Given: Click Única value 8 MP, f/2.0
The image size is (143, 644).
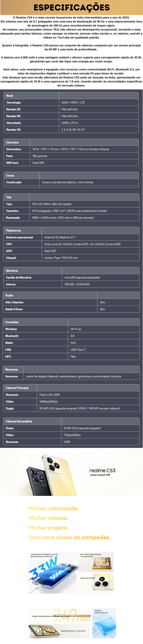Looking at the screenshot, I should coord(82,428).
